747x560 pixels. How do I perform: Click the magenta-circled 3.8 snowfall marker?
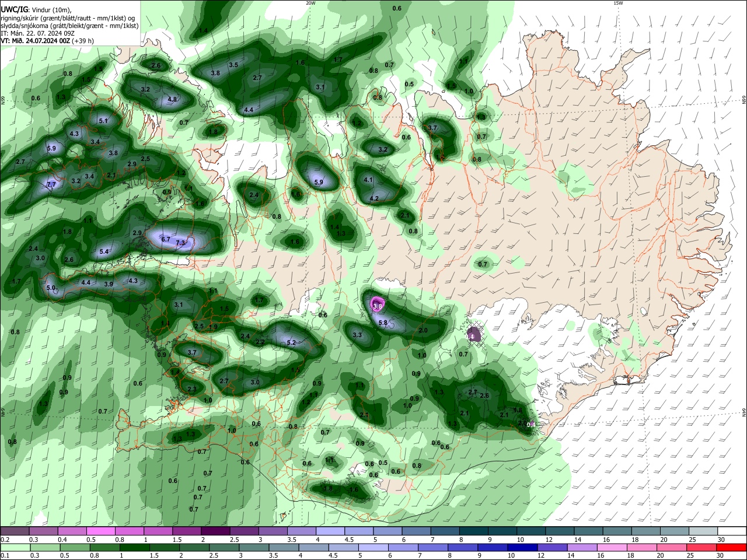378,305
